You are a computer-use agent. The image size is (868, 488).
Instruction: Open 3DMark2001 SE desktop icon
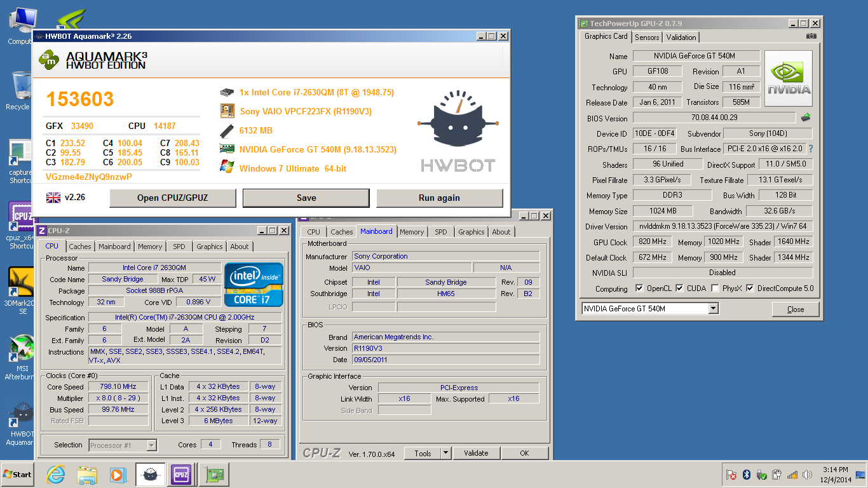22,291
